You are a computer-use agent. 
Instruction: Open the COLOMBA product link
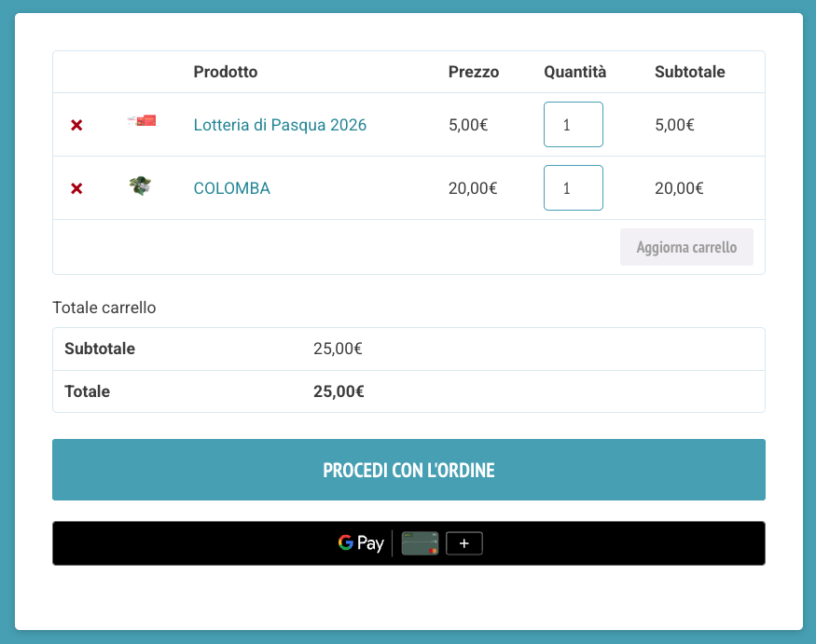coord(231,188)
